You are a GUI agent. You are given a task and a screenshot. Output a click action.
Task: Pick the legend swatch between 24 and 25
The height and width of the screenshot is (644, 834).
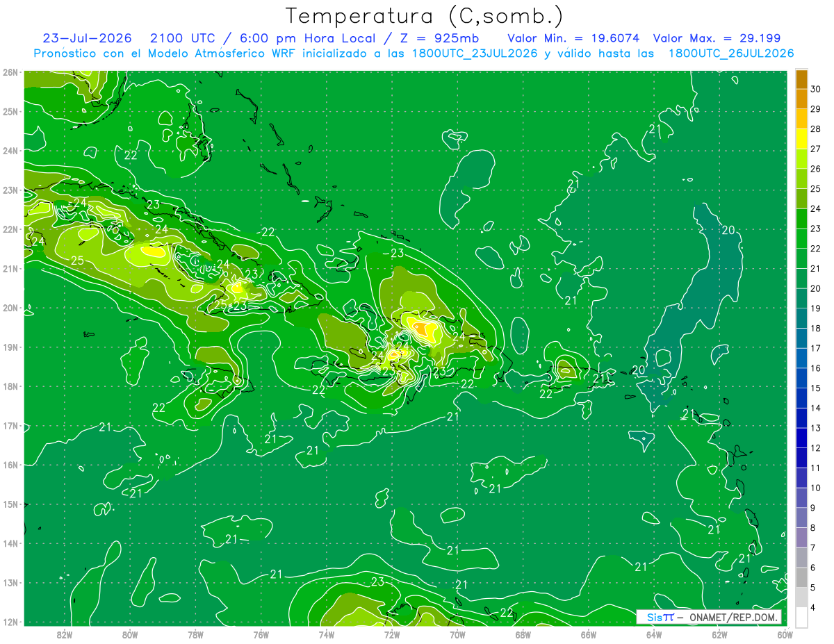point(801,198)
